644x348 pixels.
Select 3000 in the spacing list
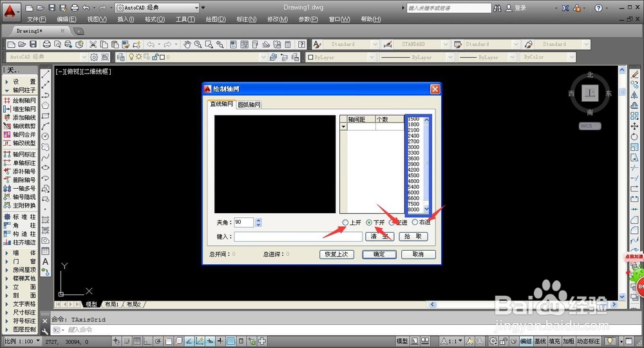pyautogui.click(x=413, y=147)
